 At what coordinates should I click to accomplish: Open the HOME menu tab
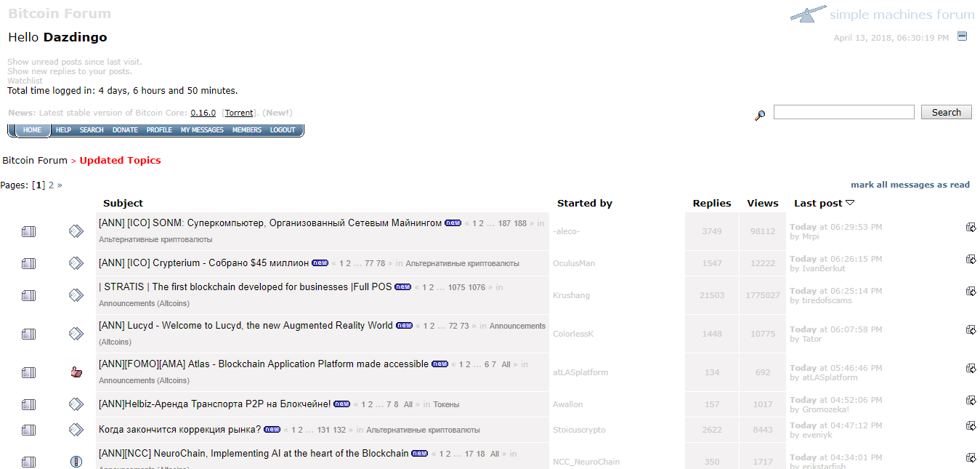(x=32, y=130)
